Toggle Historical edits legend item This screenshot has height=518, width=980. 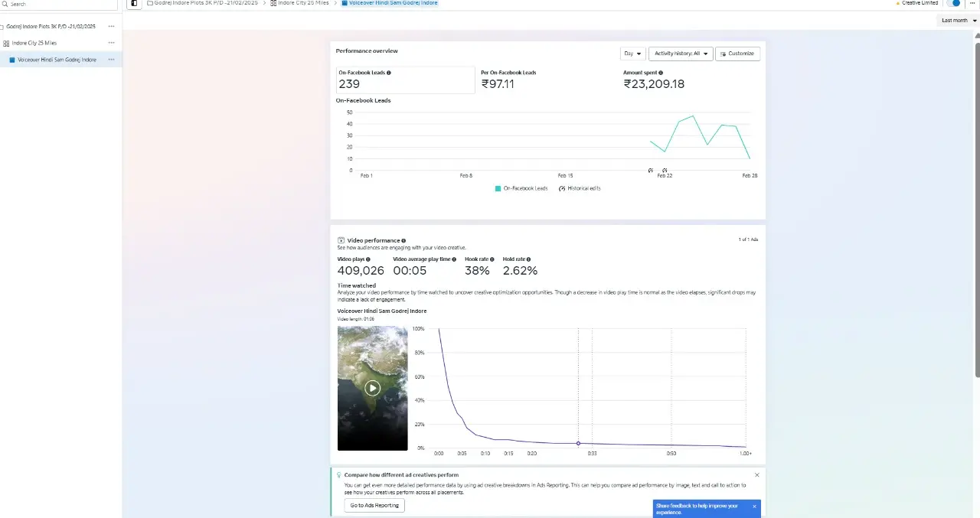(580, 188)
